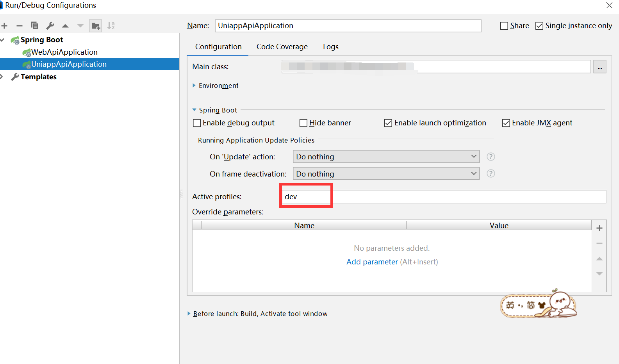Expand the Environment section
619x364 pixels.
coord(194,86)
